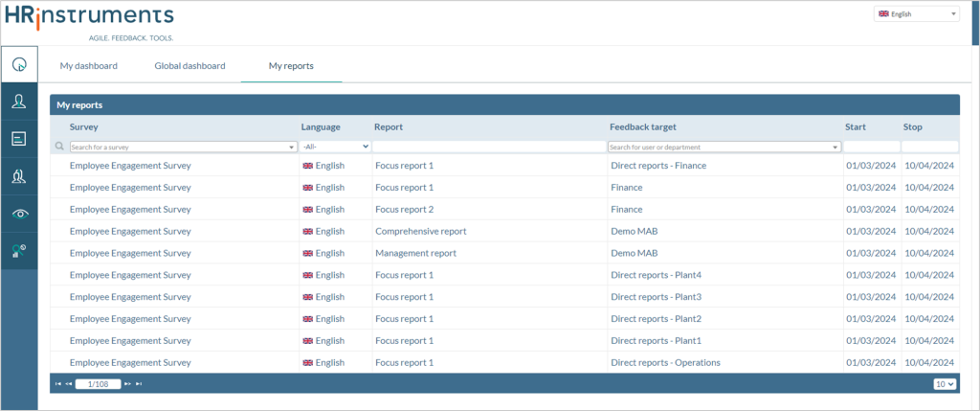
Task: Open the site language selector showing English
Action: [916, 13]
